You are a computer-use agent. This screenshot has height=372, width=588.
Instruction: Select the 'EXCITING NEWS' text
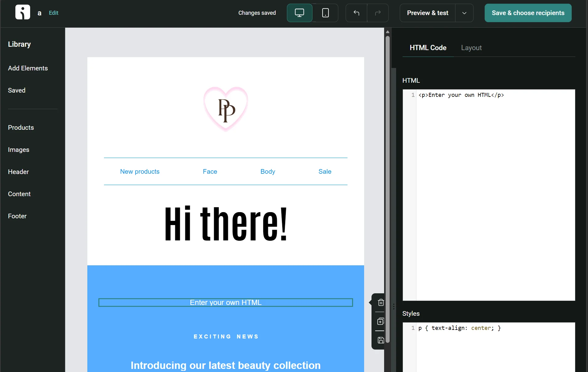click(226, 337)
